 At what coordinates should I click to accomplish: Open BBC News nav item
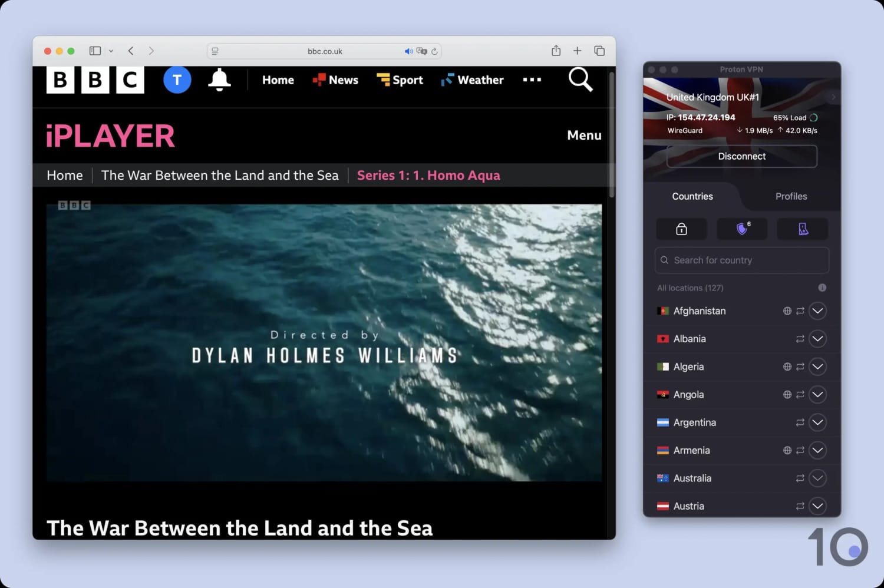point(335,80)
